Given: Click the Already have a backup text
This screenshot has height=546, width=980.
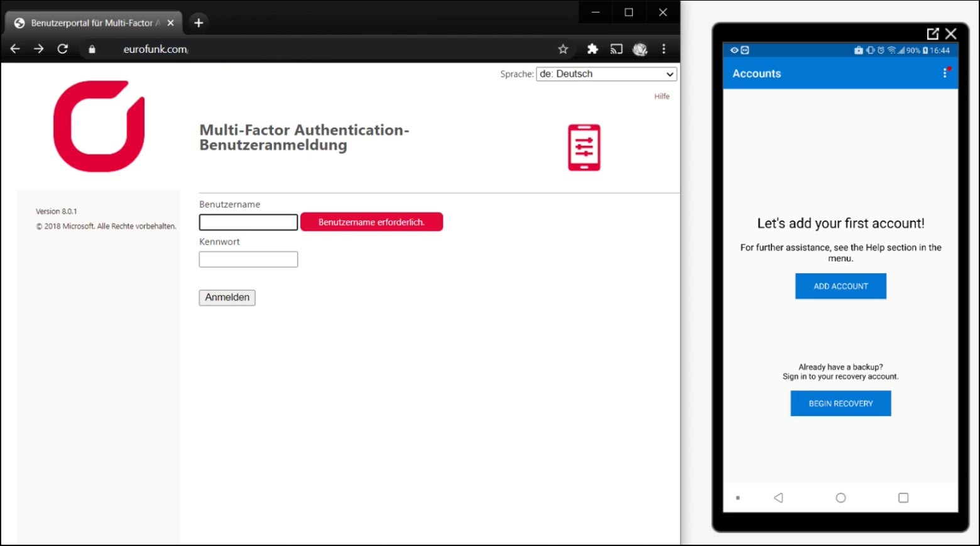Looking at the screenshot, I should pyautogui.click(x=841, y=367).
